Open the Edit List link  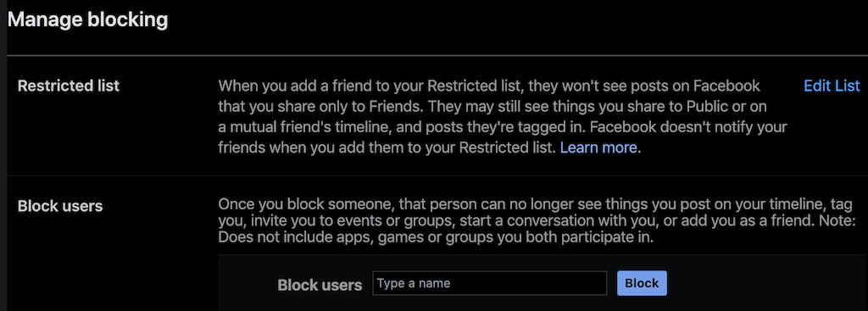click(x=832, y=86)
